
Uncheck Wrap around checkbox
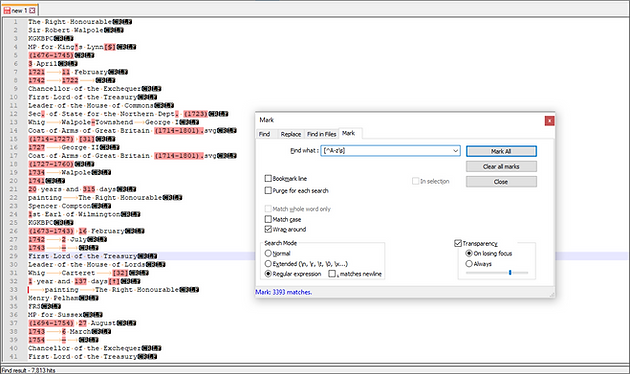(x=268, y=229)
